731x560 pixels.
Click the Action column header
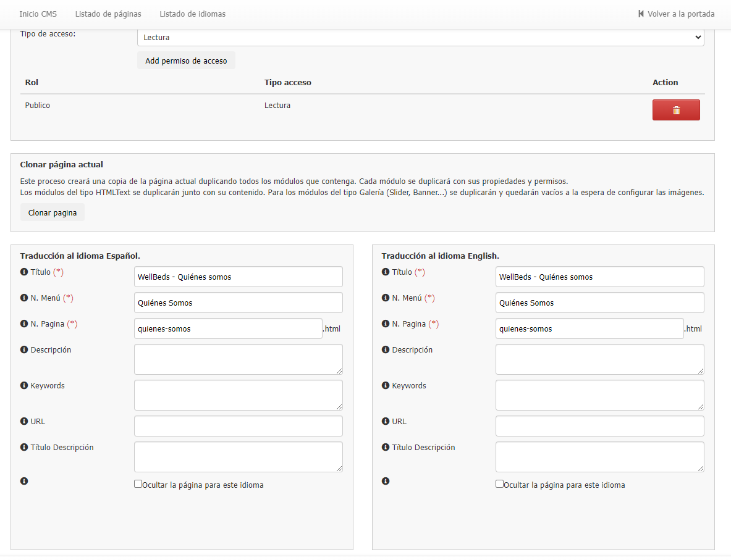(x=666, y=83)
